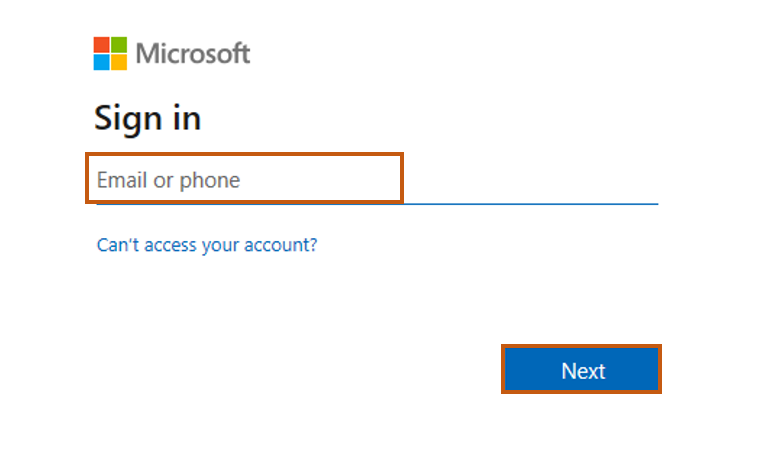Click the yellow square of Microsoft logo
Image resolution: width=773 pixels, height=456 pixels.
(119, 62)
